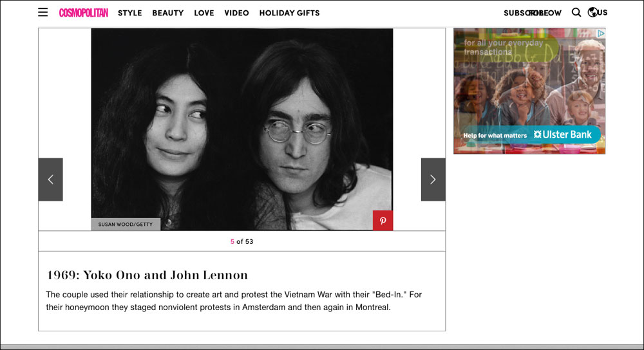
Task: Go to the previous slide arrow
Action: (x=50, y=180)
